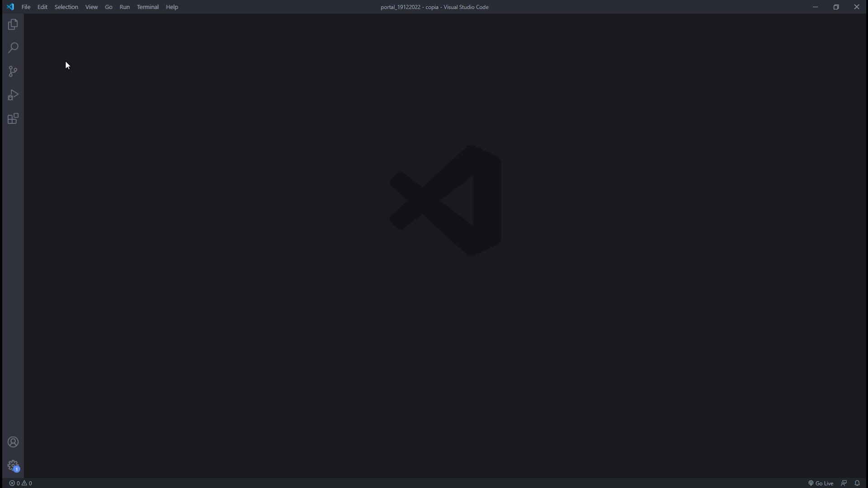Open the Manage gear icon
Screen dimensions: 868x488
click(13, 465)
